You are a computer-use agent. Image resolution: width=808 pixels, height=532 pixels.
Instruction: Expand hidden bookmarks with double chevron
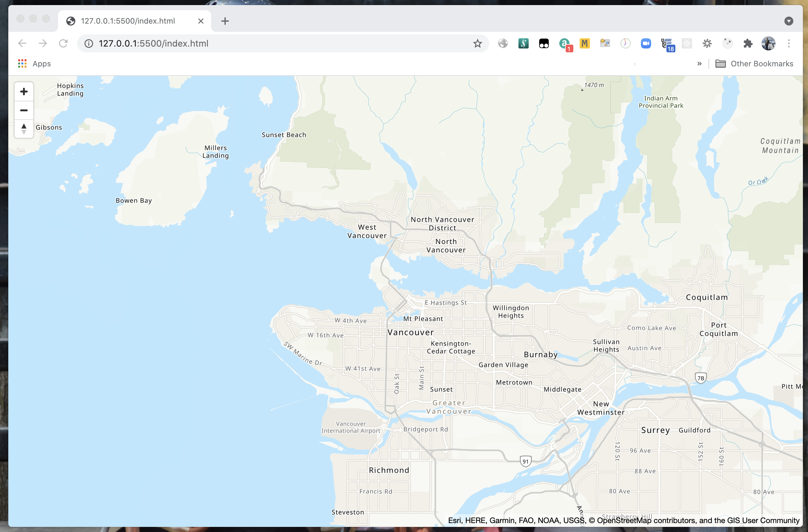pos(699,64)
